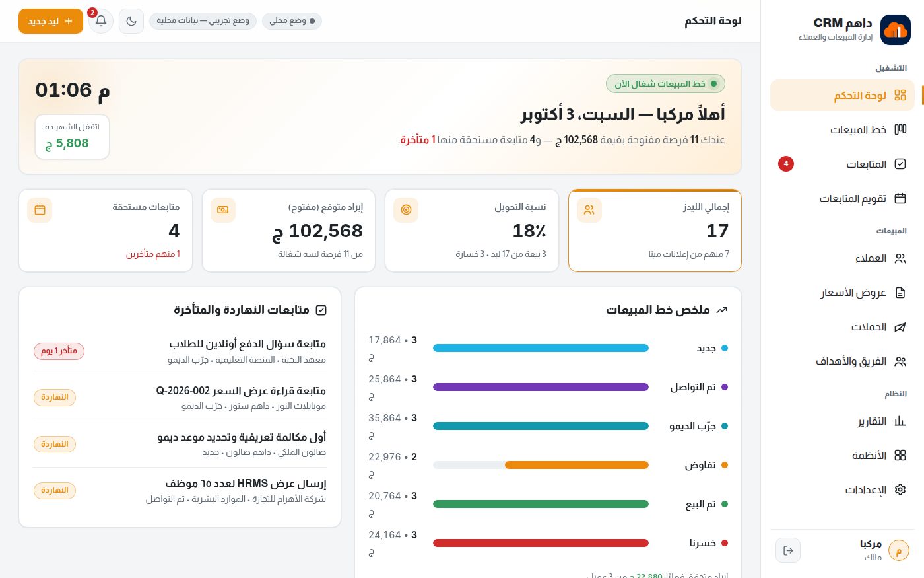The width and height of the screenshot is (924, 578).
Task: Click the الإعدادات gear icon
Action: tap(900, 490)
